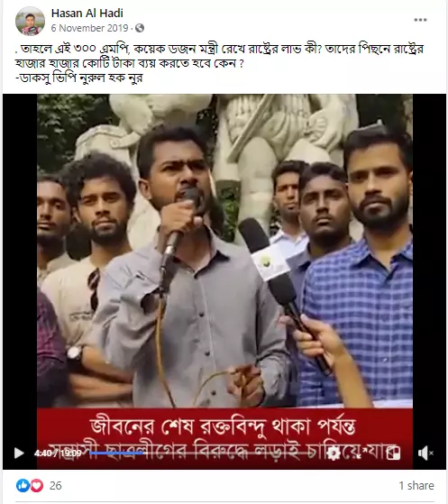This screenshot has height=504, width=448.
Task: Open Hasan Al Hadi's profile picture
Action: (31, 21)
